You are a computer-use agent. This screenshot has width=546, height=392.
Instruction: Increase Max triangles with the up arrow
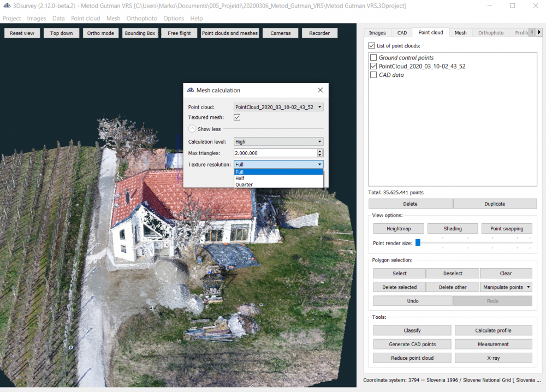[320, 151]
